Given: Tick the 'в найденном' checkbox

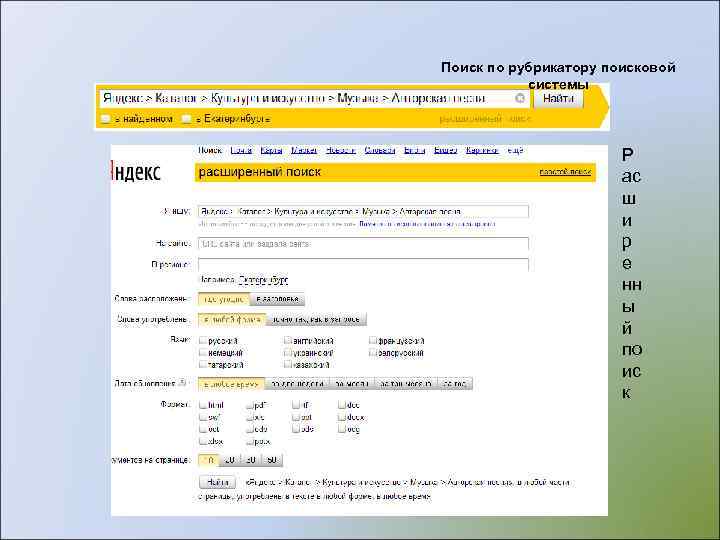Looking at the screenshot, I should [106, 119].
